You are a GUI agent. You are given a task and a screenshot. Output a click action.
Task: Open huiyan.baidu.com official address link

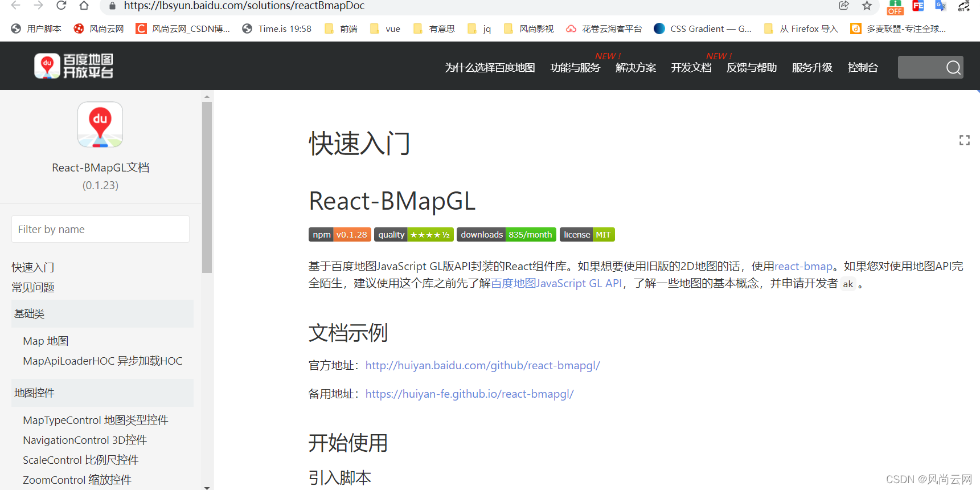click(483, 365)
